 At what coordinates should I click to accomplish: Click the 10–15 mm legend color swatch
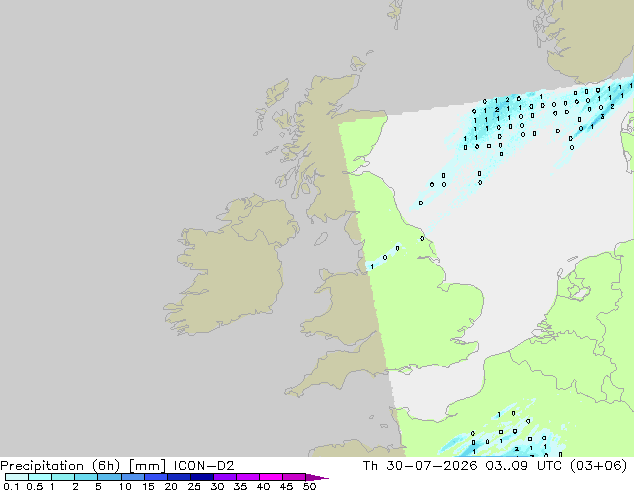pos(132,477)
